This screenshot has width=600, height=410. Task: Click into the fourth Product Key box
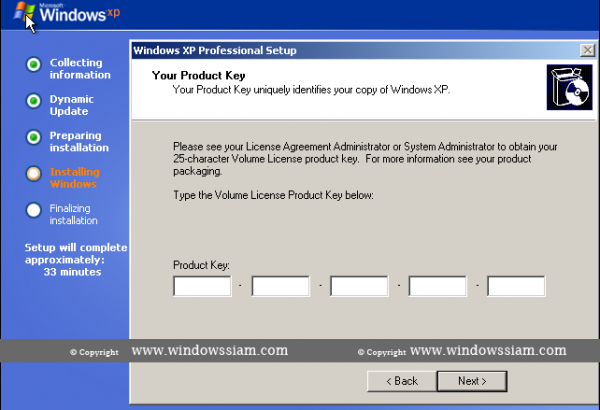[x=437, y=287]
